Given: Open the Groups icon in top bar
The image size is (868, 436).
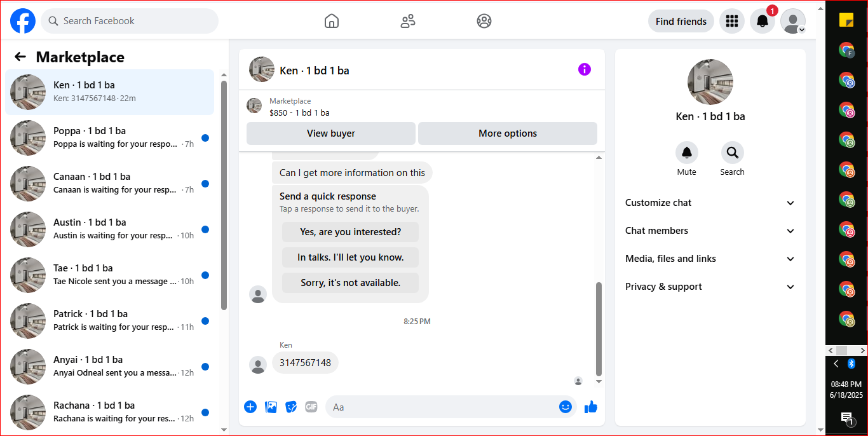Looking at the screenshot, I should point(484,21).
